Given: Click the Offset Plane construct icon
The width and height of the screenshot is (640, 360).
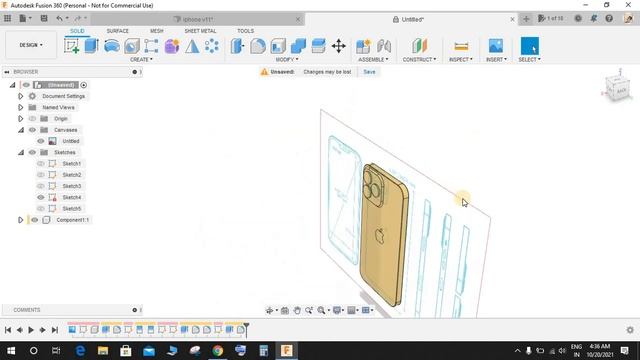Looking at the screenshot, I should (419, 46).
